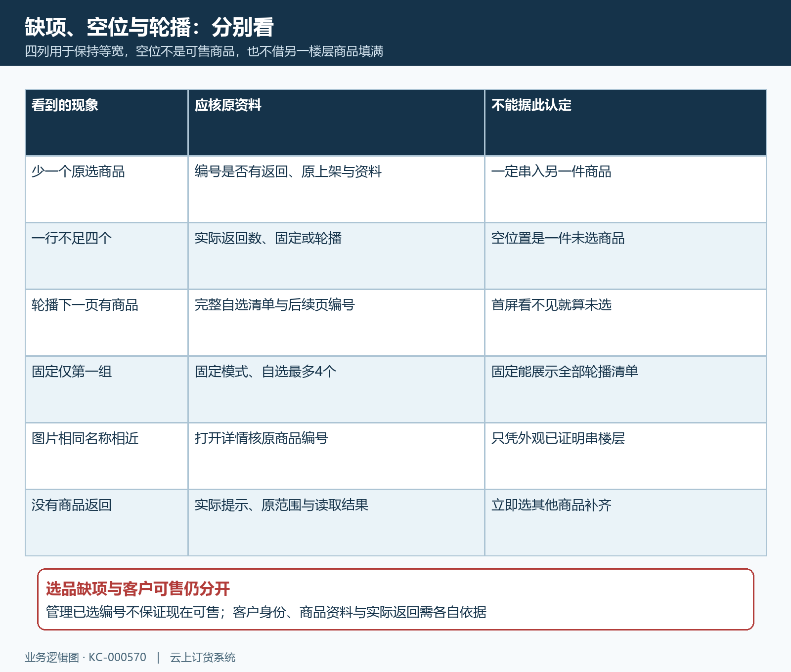Click cell 固定能展示全部轮播清单
791x672 pixels.
625,389
